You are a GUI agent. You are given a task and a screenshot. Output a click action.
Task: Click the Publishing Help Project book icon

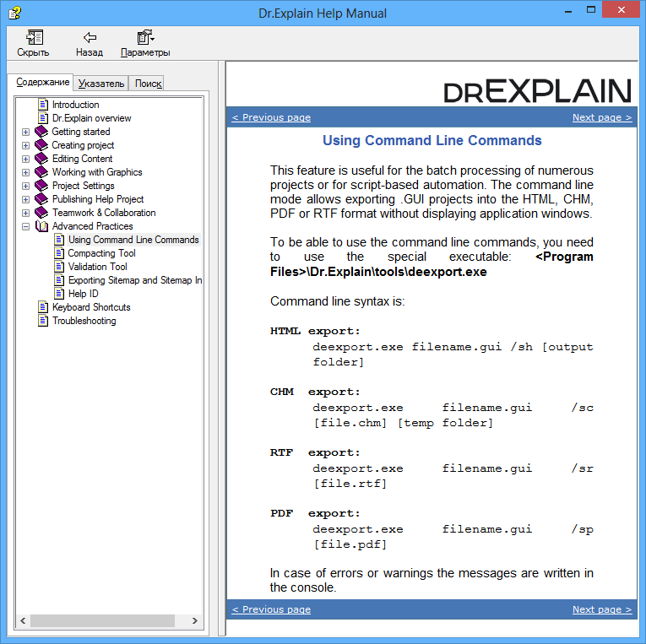coord(41,199)
